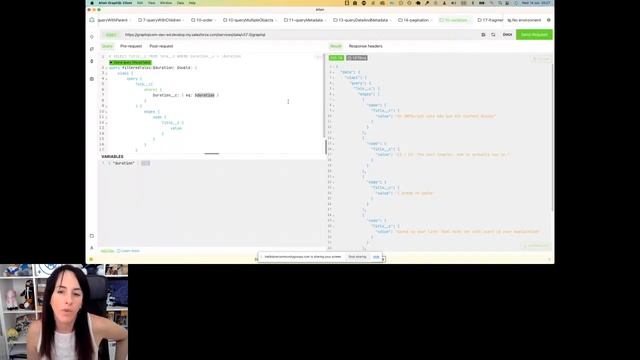640x360 pixels.
Task: Click the square sidebar icon near bottom
Action: coord(92,236)
